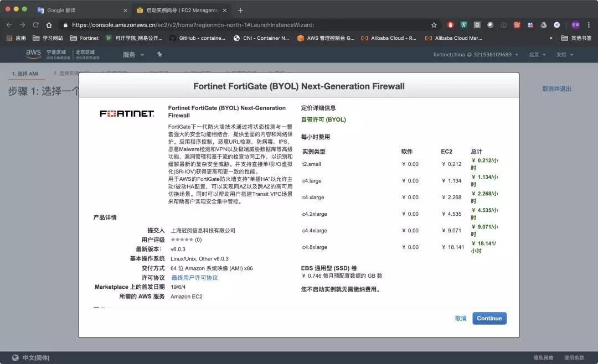Screen dimensions: 598x364
Task: Open a new browser tab
Action: [x=240, y=11]
